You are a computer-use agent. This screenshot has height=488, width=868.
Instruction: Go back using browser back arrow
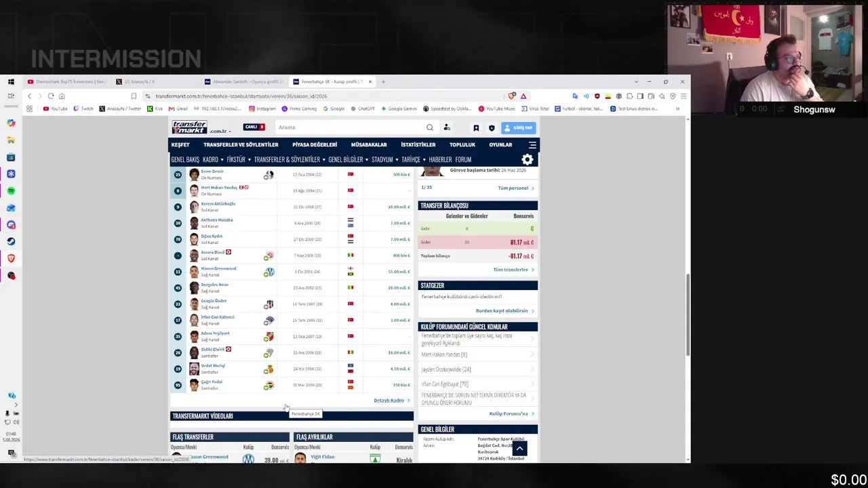coord(29,96)
